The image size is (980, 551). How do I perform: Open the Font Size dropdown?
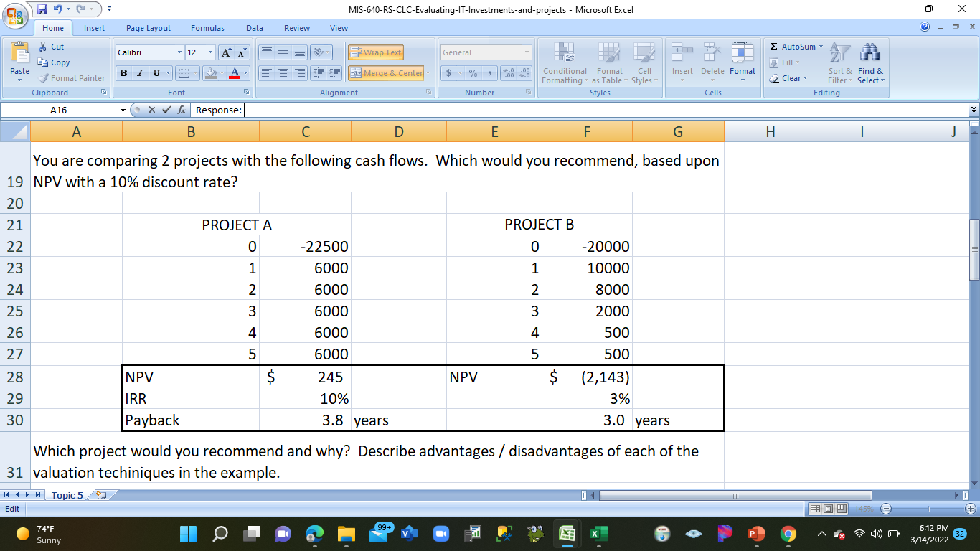coord(209,52)
